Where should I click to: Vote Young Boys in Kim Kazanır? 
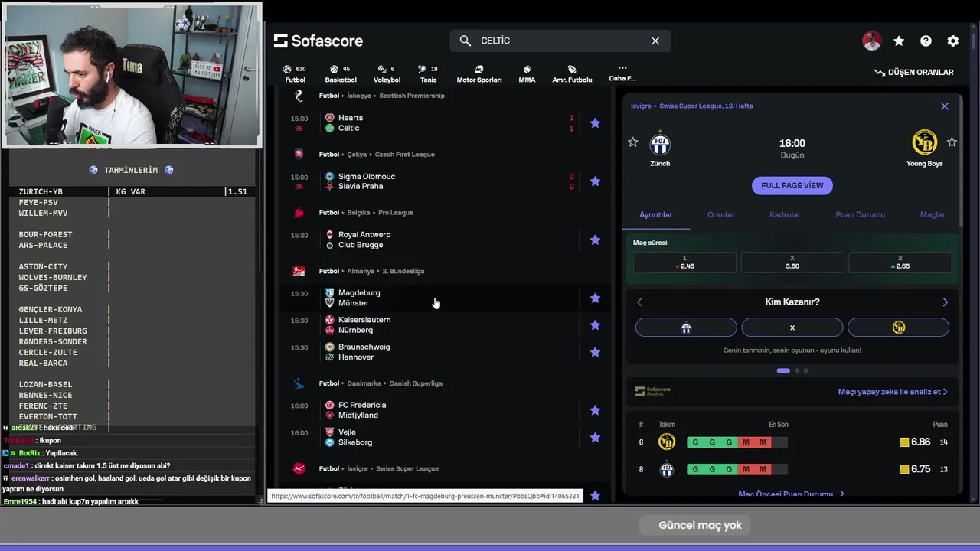899,328
